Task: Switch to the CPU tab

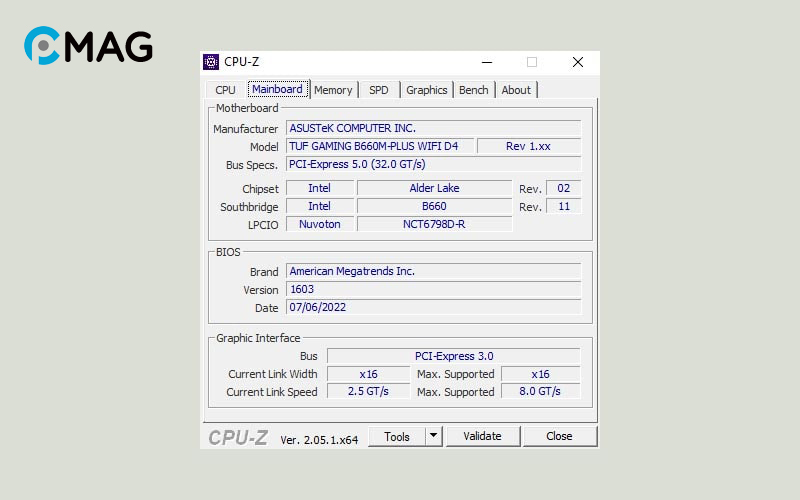Action: coord(225,90)
